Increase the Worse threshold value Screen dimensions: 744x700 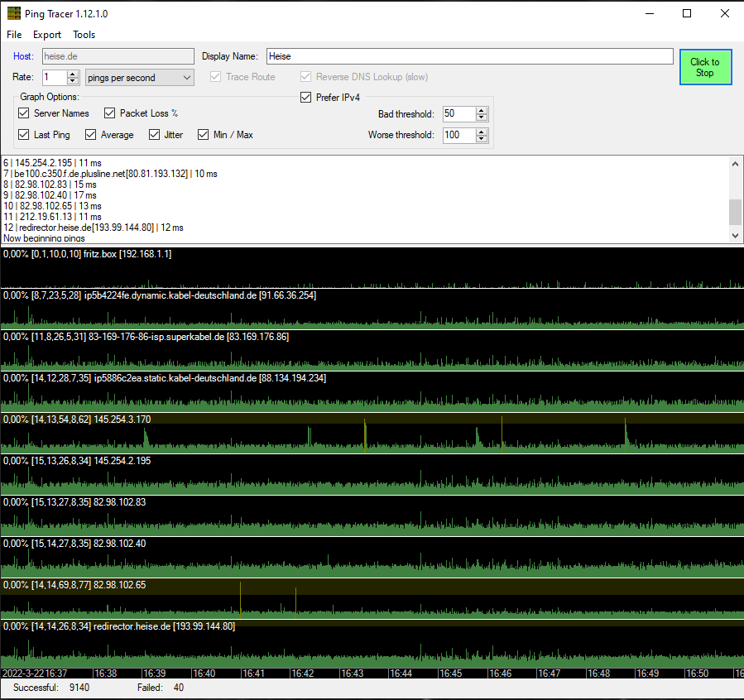coord(482,132)
